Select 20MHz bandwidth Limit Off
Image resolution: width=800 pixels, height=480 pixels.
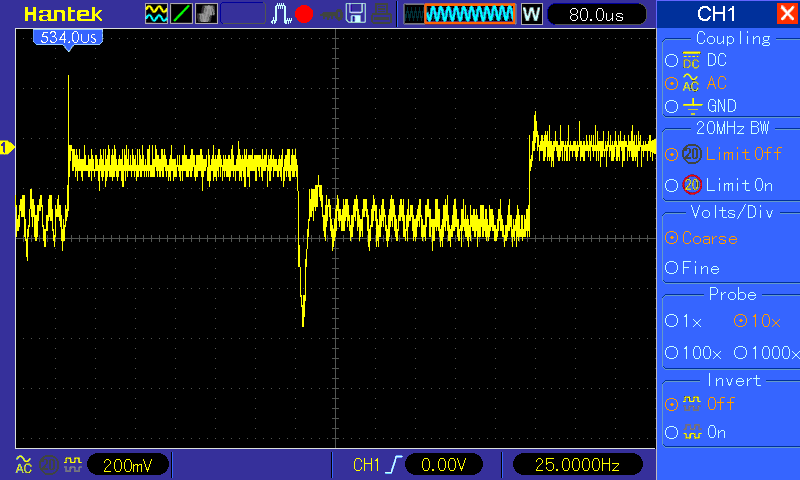tap(723, 154)
